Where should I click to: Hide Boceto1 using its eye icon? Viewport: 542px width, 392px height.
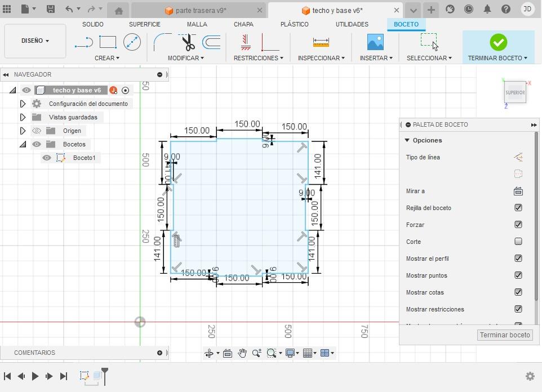pyautogui.click(x=47, y=158)
